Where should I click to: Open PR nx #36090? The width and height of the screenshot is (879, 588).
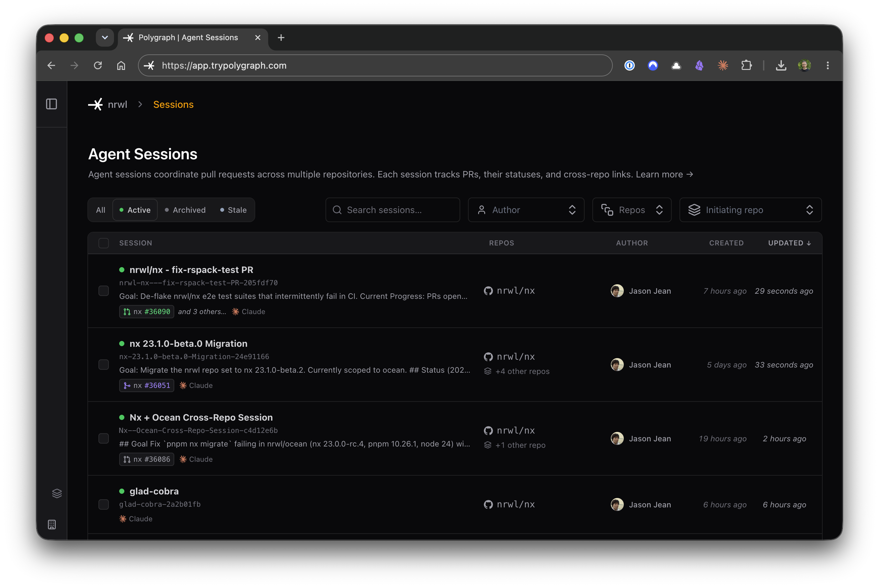147,311
